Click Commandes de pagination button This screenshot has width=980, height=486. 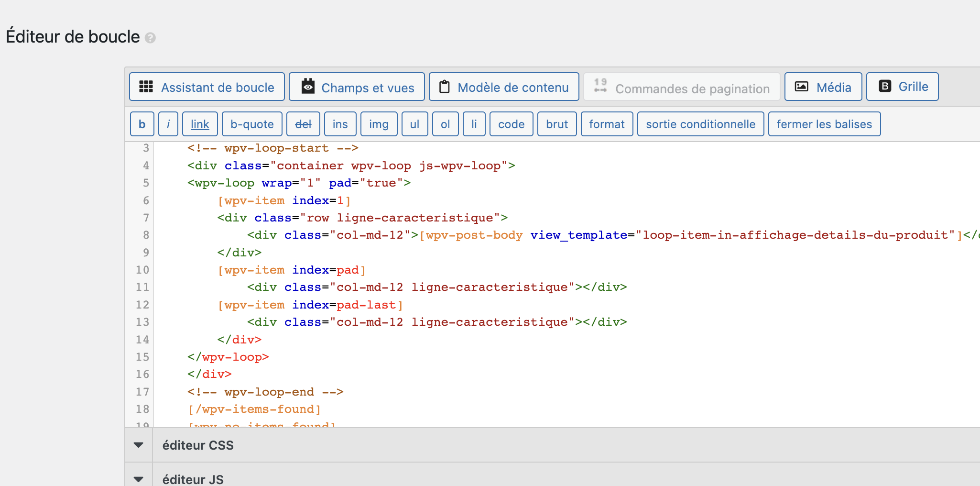(x=682, y=87)
